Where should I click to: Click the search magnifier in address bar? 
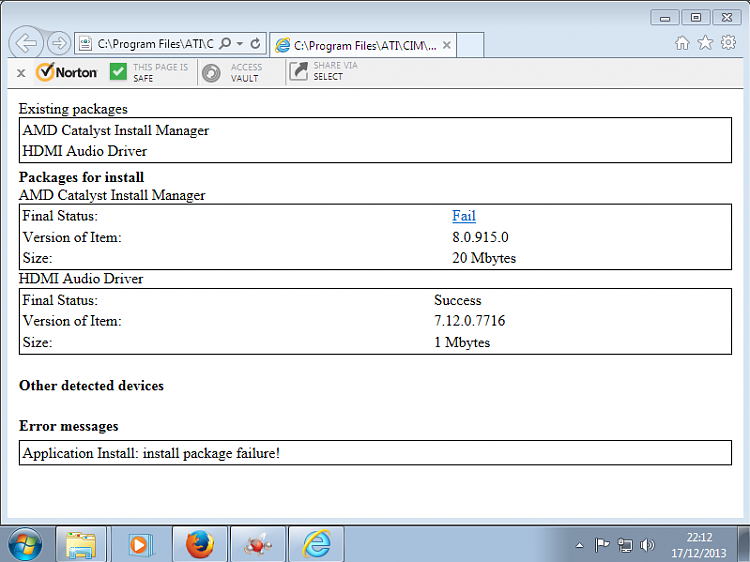(x=225, y=44)
